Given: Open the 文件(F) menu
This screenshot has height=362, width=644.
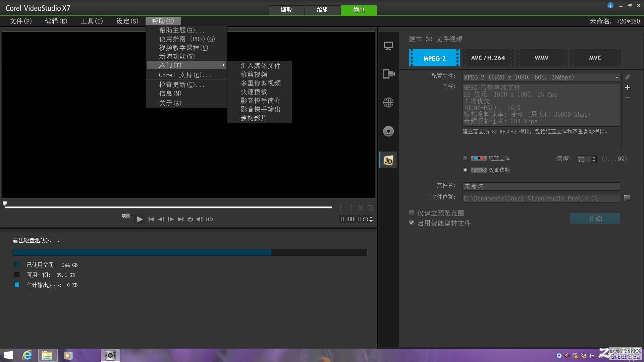Looking at the screenshot, I should point(21,21).
